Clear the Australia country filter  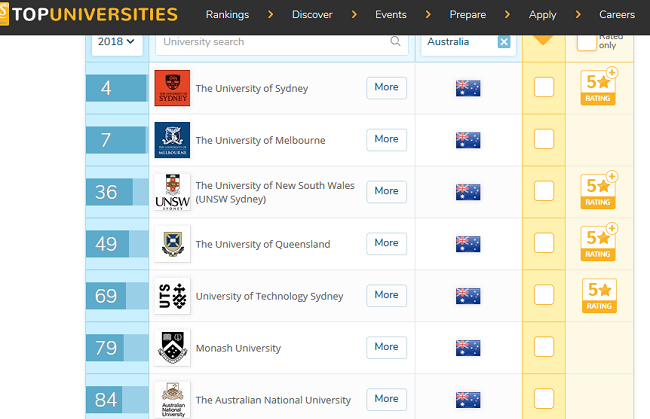click(504, 42)
